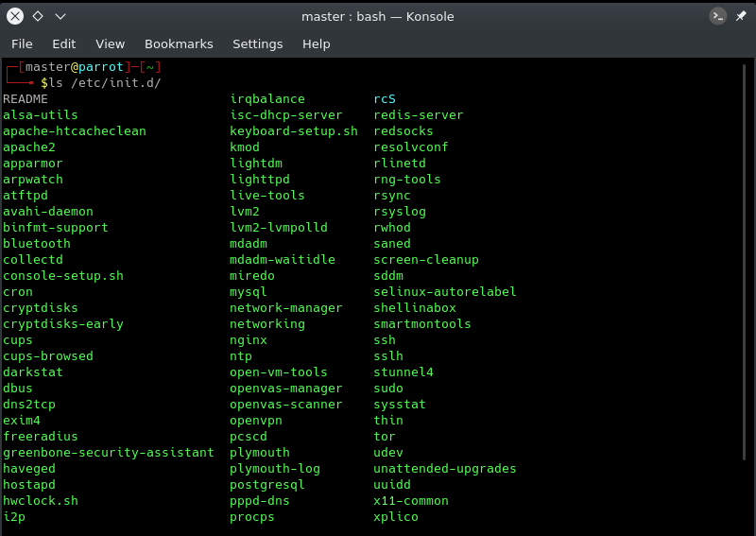756x536 pixels.
Task: Open the Settings menu
Action: point(258,43)
